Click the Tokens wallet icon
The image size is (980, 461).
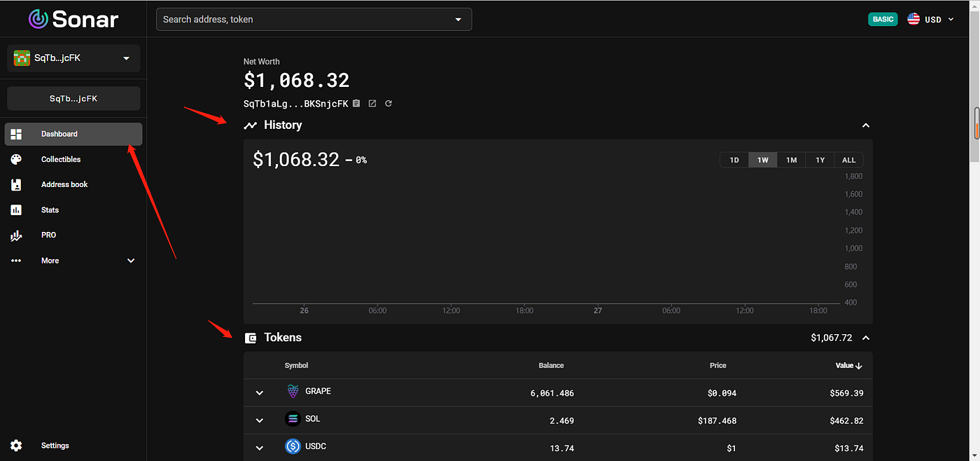click(x=251, y=338)
